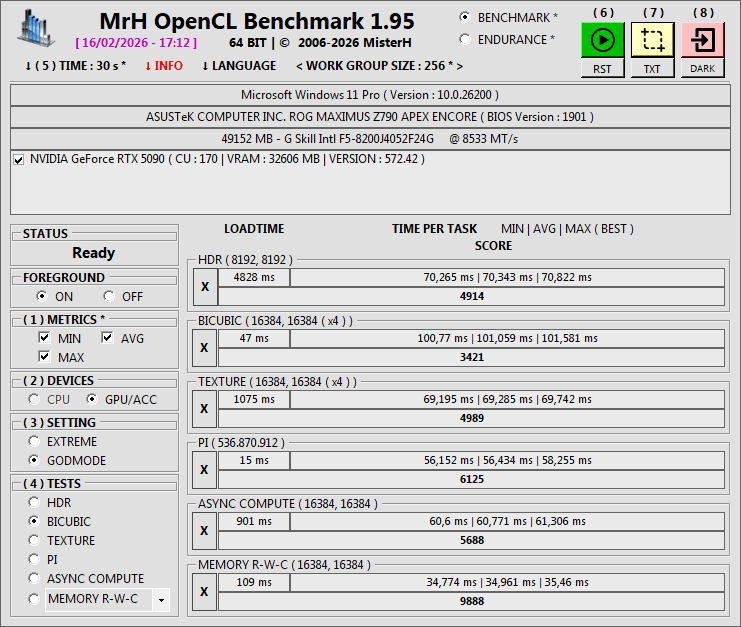
Task: Set FOREGROUND to OFF
Action: [109, 296]
